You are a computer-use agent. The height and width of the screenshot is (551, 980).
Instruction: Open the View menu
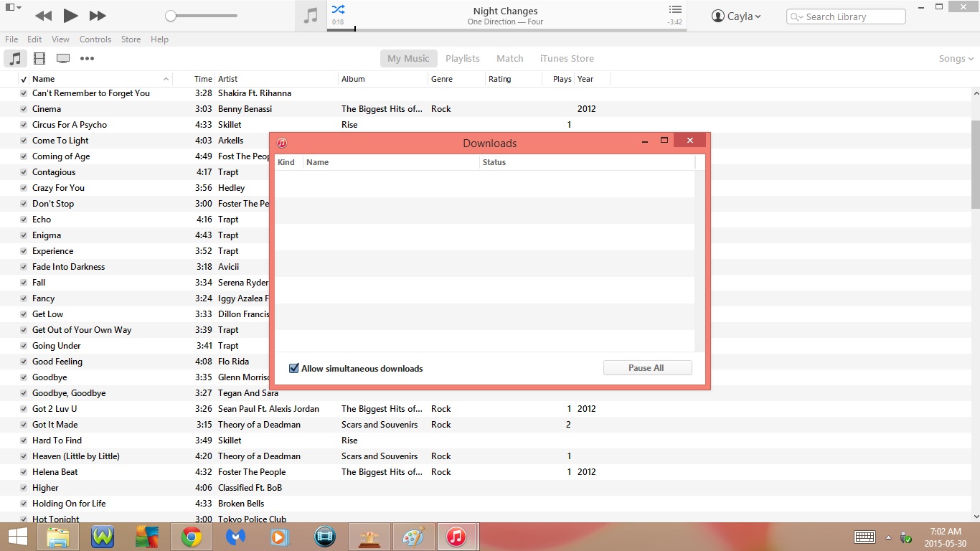[x=61, y=39]
